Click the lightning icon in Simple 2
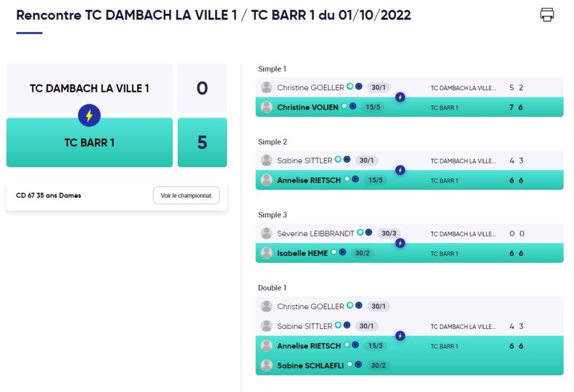The height and width of the screenshot is (392, 574). click(400, 170)
